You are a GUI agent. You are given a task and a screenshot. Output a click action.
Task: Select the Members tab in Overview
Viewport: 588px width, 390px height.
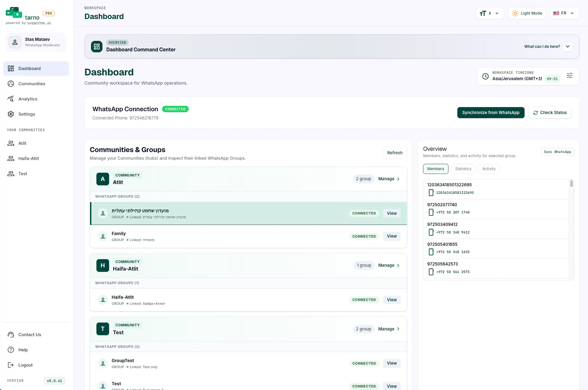pos(436,169)
